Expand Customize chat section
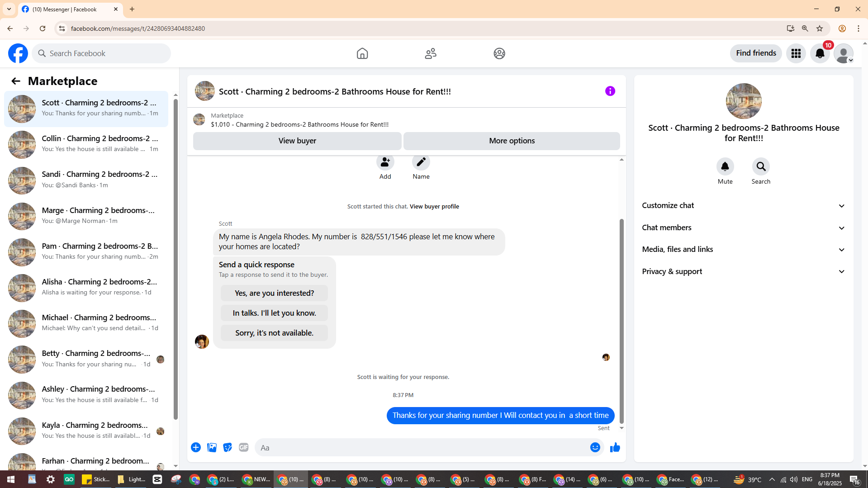The image size is (868, 488). [x=744, y=206]
